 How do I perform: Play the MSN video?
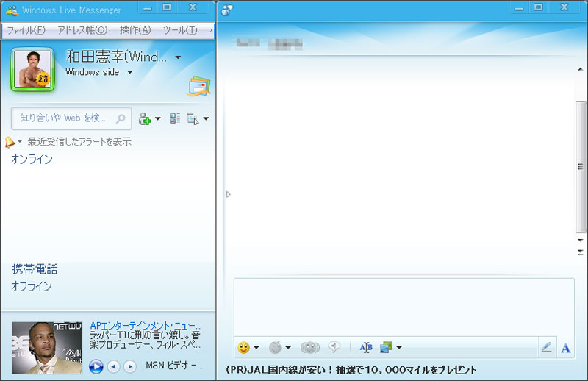pos(96,366)
